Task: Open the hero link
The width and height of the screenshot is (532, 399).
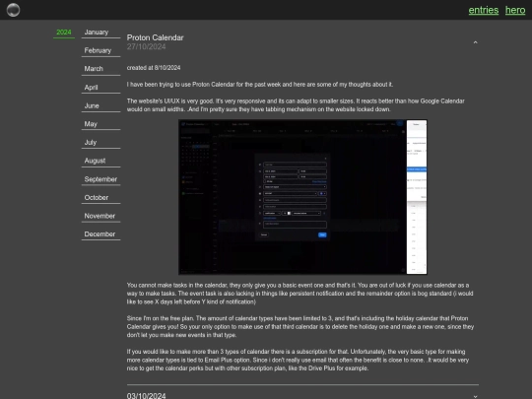Action: pos(515,10)
